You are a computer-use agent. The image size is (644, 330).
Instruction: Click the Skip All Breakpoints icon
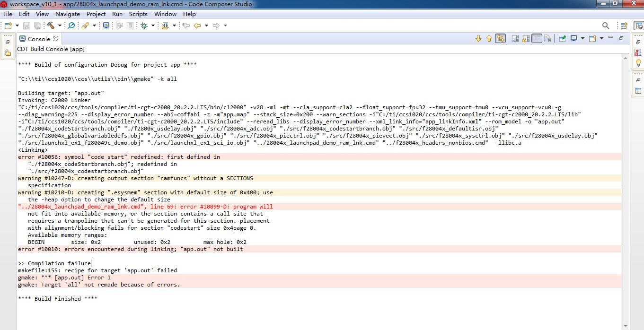(71, 26)
